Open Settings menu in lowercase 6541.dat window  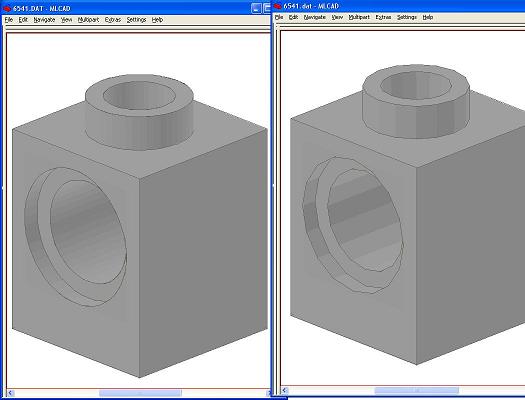click(407, 17)
